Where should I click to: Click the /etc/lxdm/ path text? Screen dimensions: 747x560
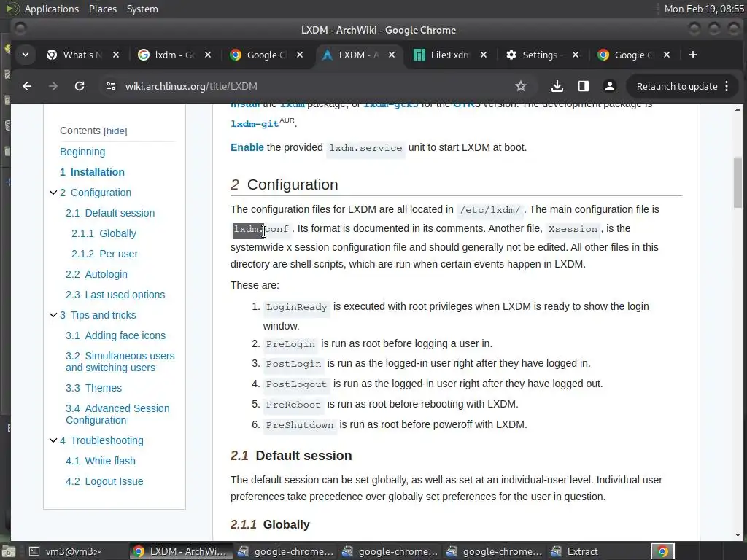pyautogui.click(x=490, y=209)
